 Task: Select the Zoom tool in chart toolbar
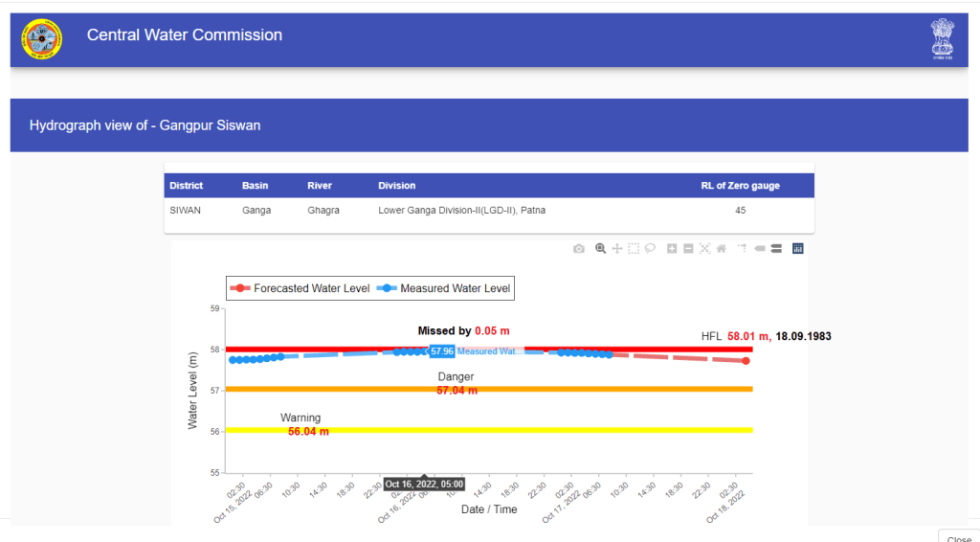click(601, 249)
